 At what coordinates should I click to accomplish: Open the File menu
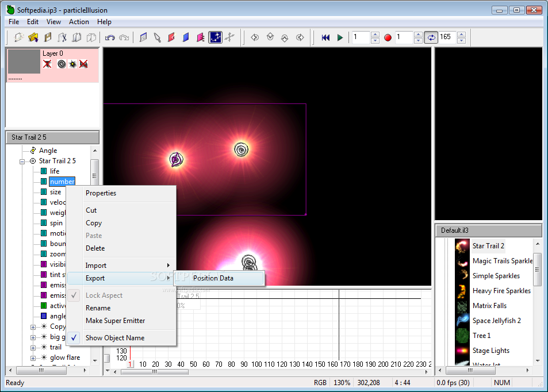pos(14,22)
